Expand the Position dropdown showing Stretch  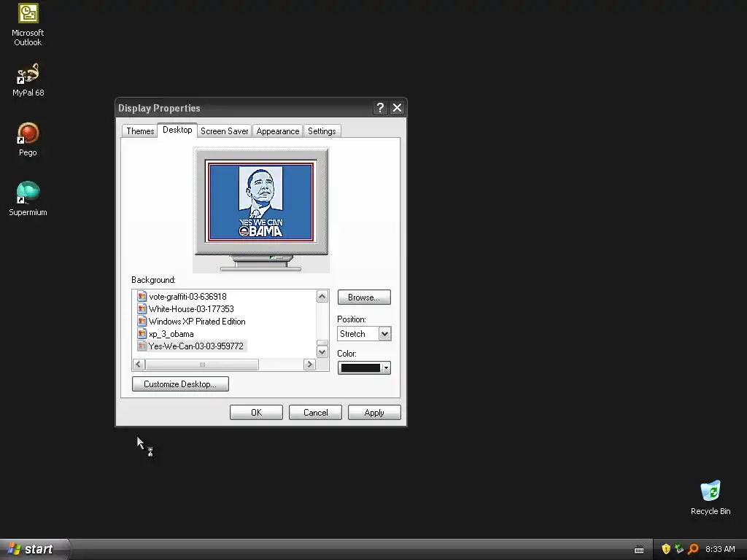[384, 333]
